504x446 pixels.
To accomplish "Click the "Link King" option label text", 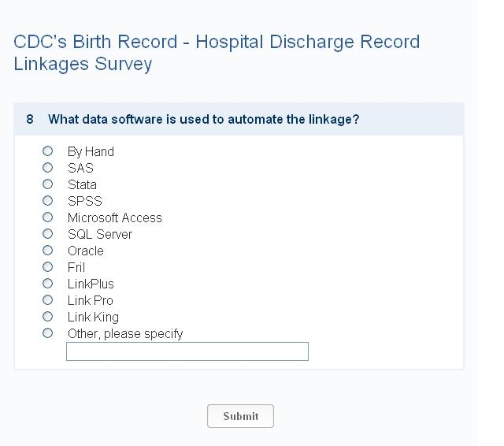I will (x=93, y=317).
